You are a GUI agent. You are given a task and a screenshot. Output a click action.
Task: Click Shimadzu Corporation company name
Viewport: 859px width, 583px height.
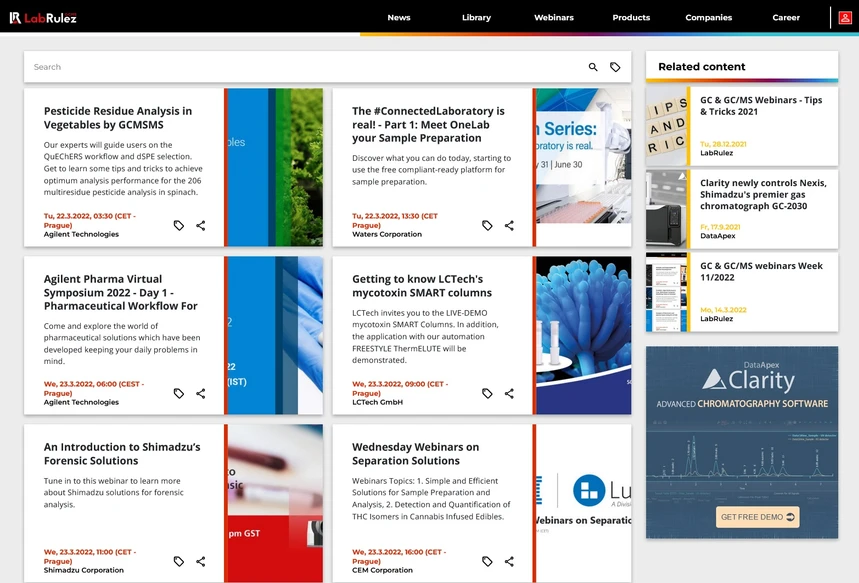coord(84,570)
